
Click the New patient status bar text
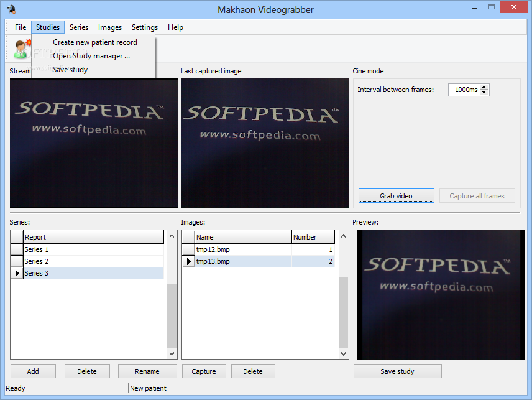coord(149,388)
